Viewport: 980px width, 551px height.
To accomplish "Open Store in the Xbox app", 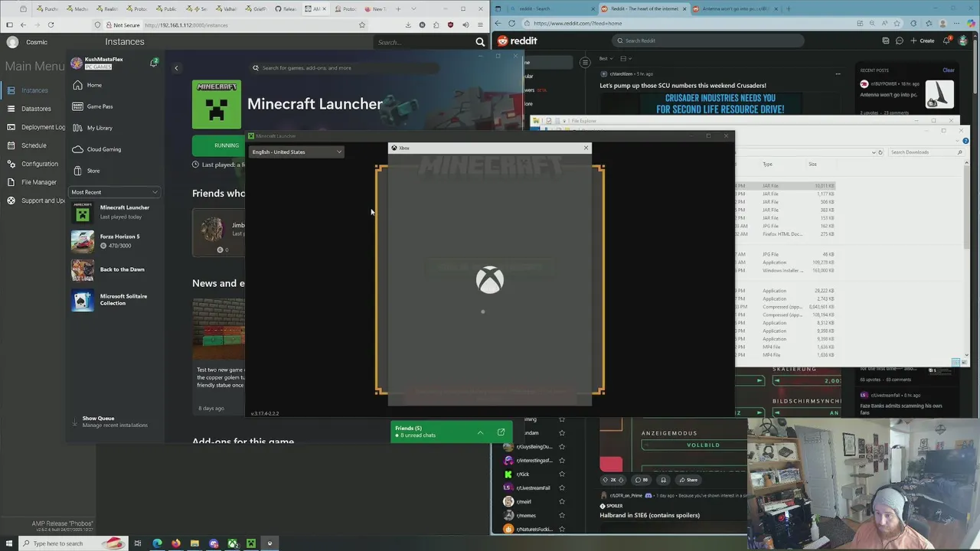I will click(x=115, y=171).
